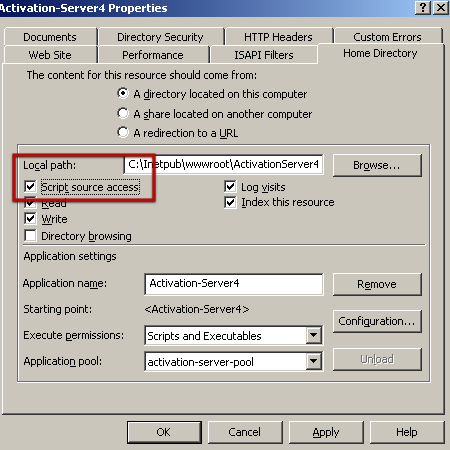
Task: Click the Application name text field
Action: (x=234, y=284)
